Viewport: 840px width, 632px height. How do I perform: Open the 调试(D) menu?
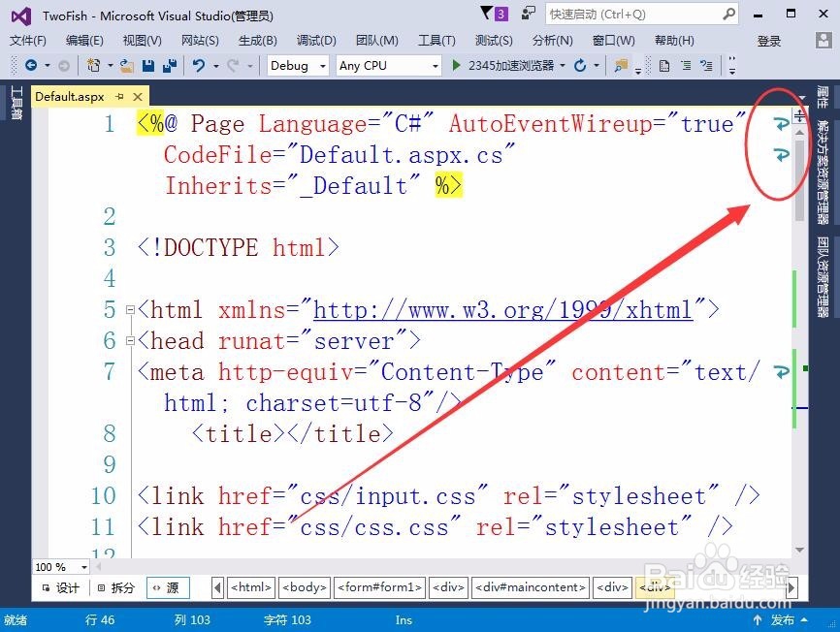tap(316, 41)
